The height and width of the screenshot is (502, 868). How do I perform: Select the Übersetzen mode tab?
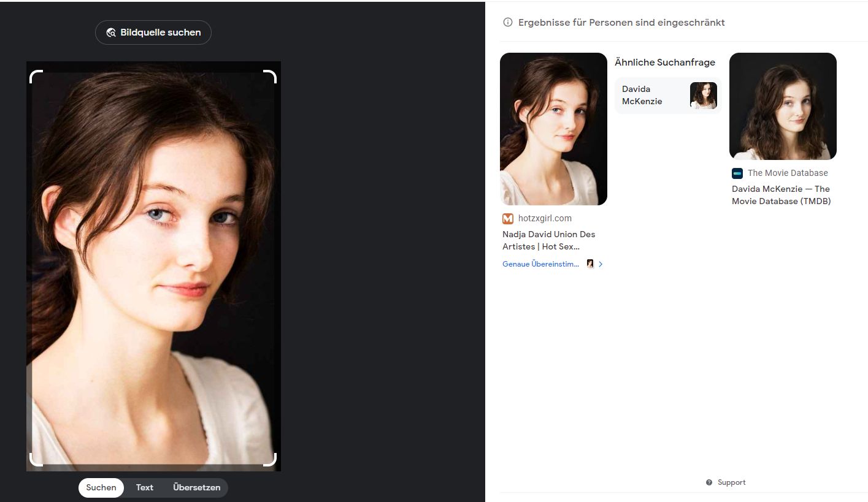[x=196, y=487]
